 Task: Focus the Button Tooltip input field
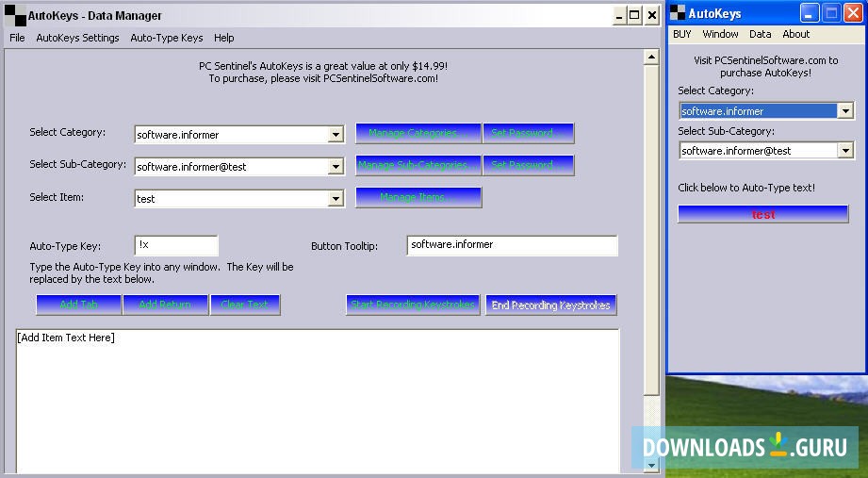point(512,245)
